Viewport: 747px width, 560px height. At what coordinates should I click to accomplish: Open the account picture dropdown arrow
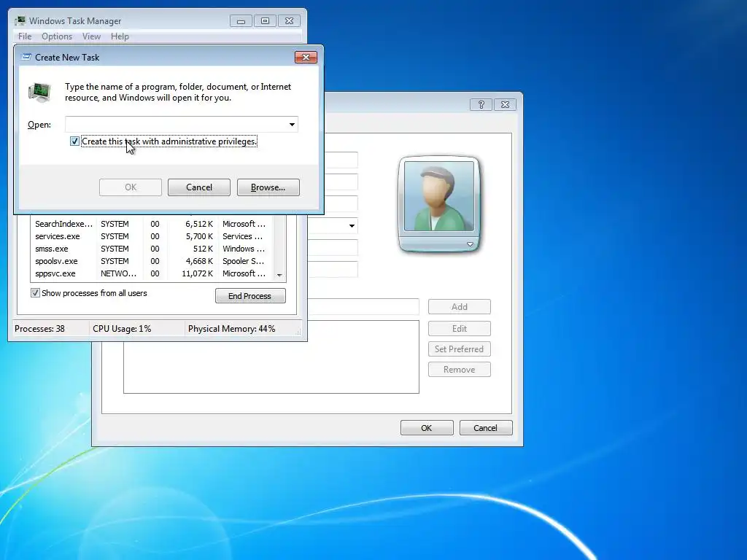click(470, 244)
